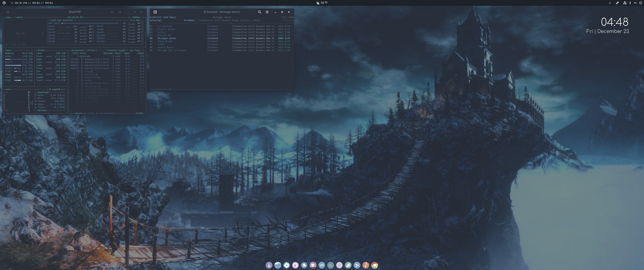
Task: Select track 07 Crawl
Action: click(x=220, y=44)
